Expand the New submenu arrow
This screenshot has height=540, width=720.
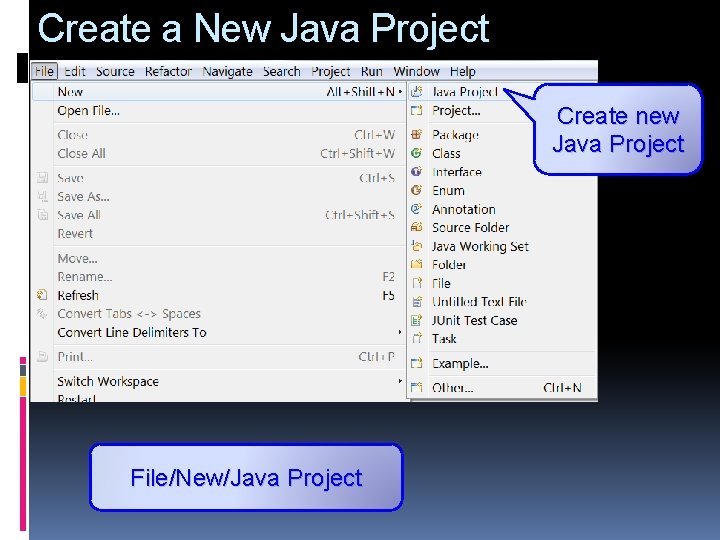400,92
